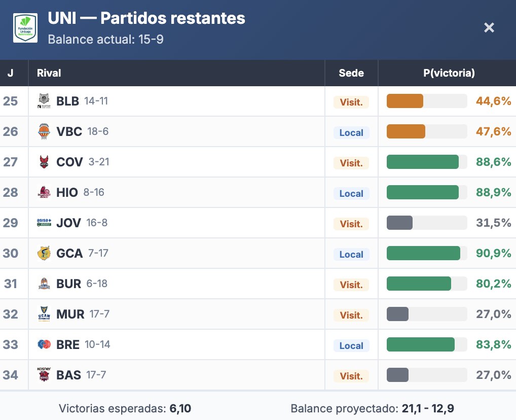Click the BUR team logo icon
Screen dimensions: 516x420
click(44, 284)
